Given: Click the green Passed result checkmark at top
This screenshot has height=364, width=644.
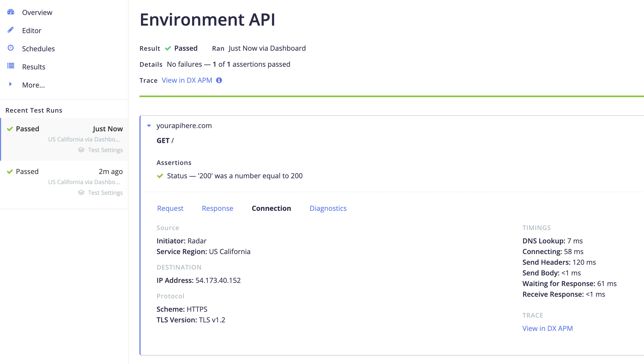Looking at the screenshot, I should pyautogui.click(x=168, y=48).
